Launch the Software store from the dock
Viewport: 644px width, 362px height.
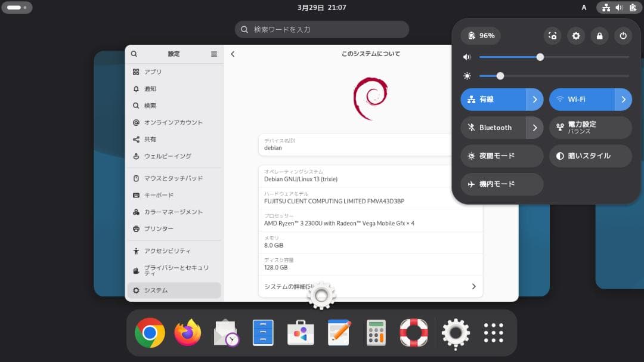click(x=301, y=333)
